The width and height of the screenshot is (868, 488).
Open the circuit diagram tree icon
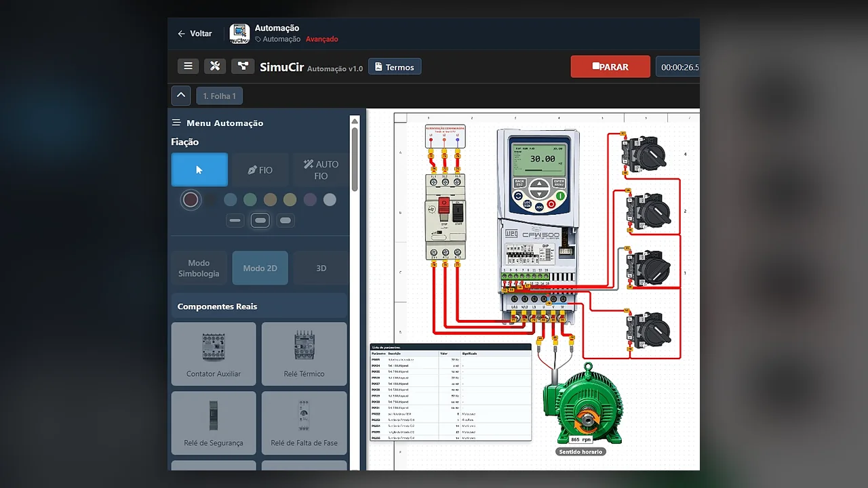point(242,66)
